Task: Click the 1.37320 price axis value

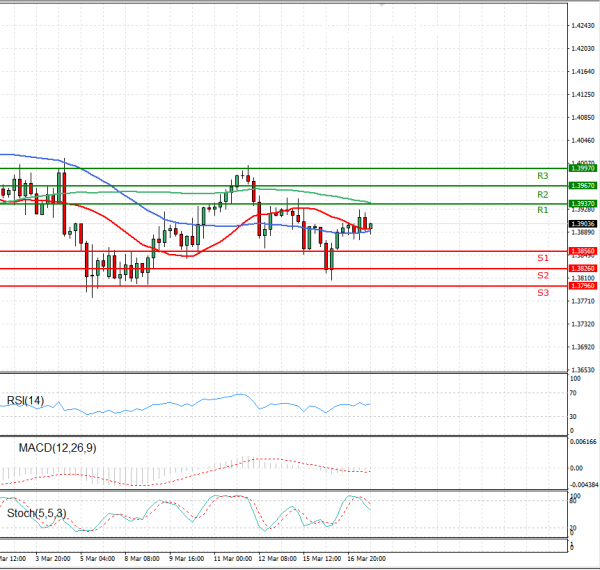Action: click(583, 324)
